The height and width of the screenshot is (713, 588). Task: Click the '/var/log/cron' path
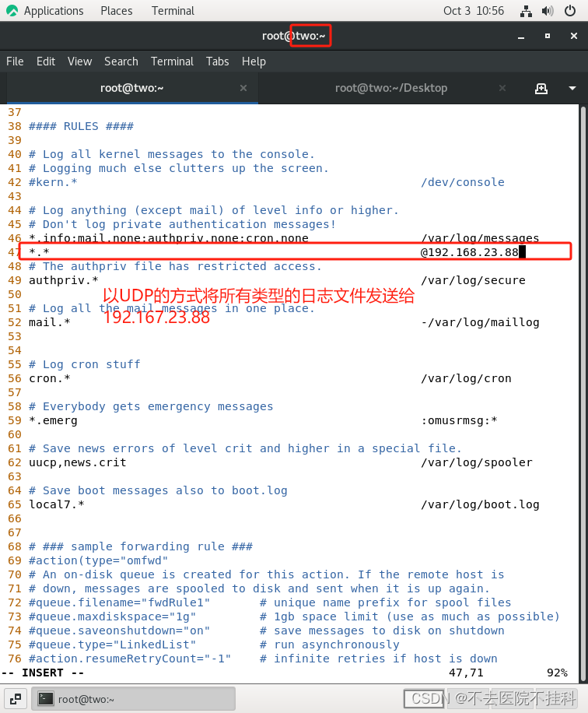pos(466,379)
